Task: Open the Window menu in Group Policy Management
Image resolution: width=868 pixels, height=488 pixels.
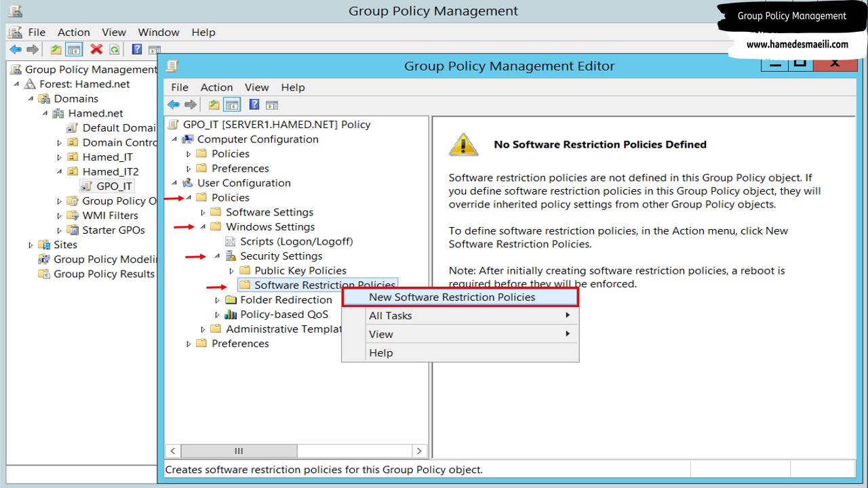Action: point(157,32)
